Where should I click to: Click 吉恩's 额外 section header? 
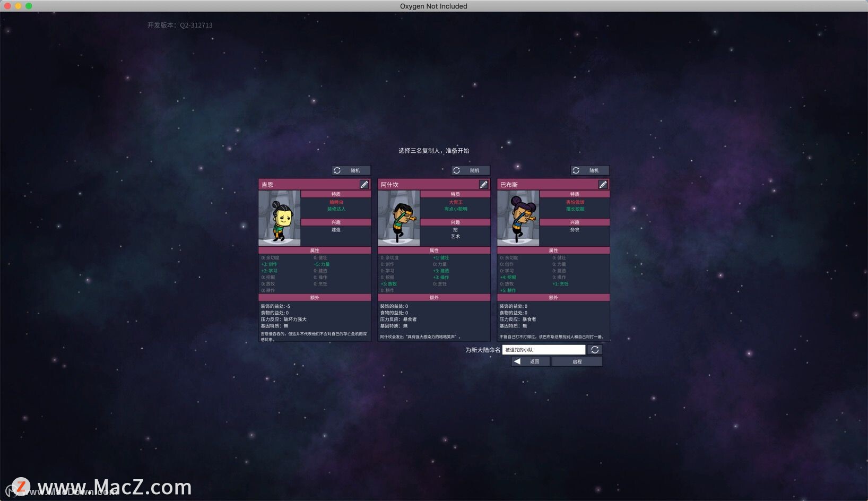315,298
